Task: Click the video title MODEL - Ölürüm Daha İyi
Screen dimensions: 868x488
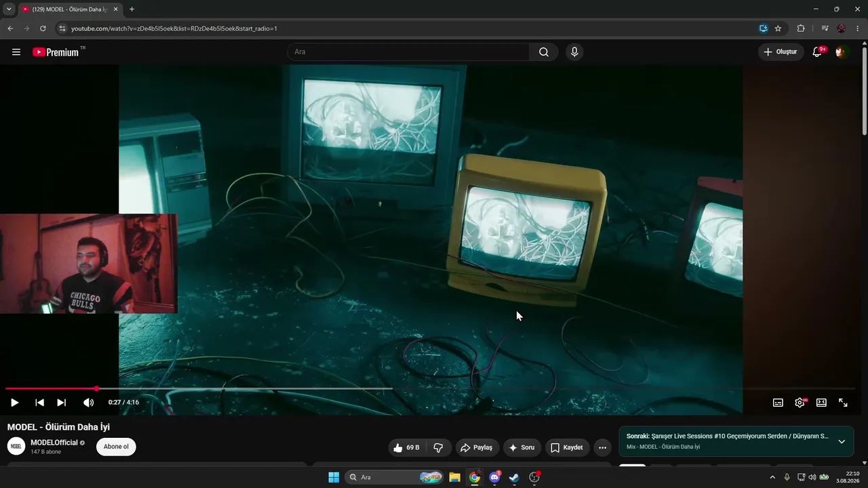Action: click(x=58, y=427)
